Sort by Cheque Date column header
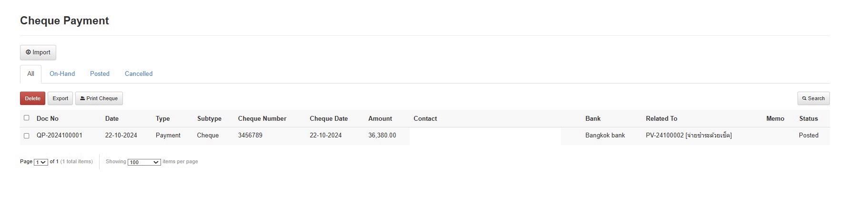Image resolution: width=868 pixels, height=220 pixels. click(x=329, y=119)
